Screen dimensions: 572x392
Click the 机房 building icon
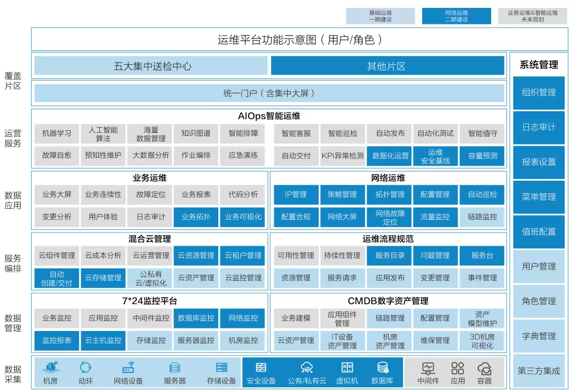click(x=50, y=368)
